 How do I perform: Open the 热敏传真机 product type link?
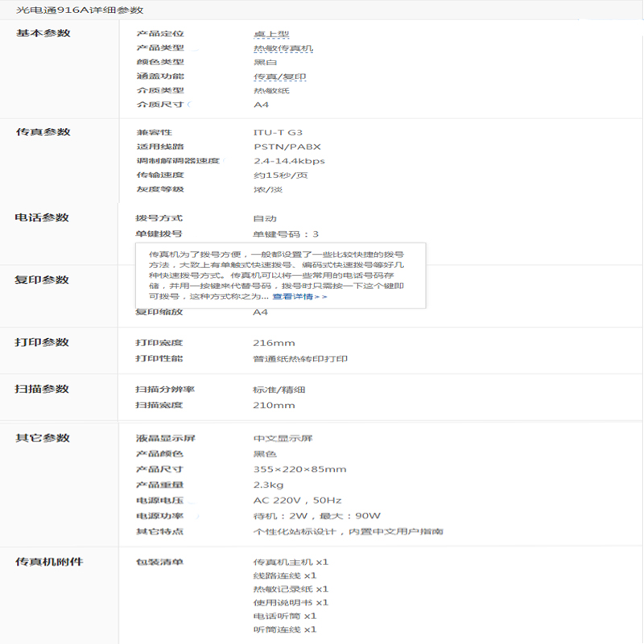[283, 48]
